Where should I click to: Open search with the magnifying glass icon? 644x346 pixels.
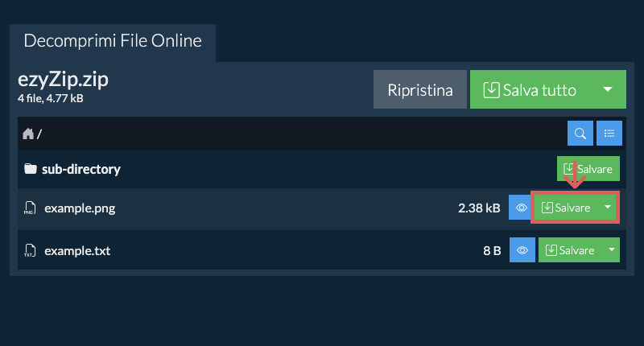pos(580,134)
